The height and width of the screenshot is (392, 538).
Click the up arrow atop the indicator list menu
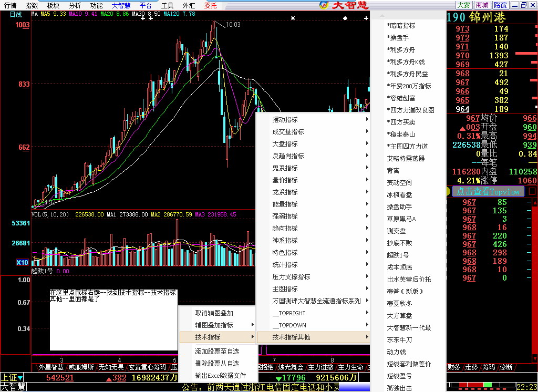click(x=382, y=16)
